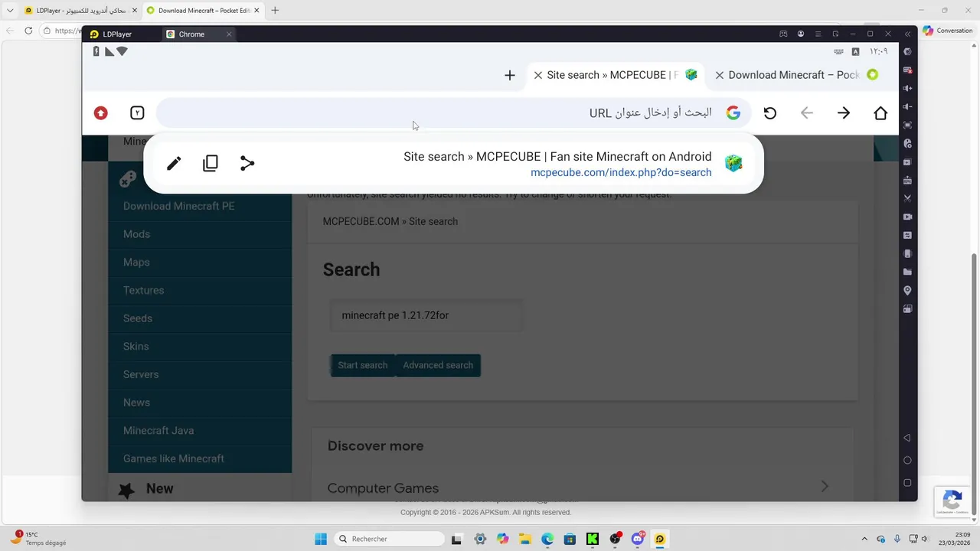Share the suggested page link
Screen dimensions: 980x551
point(247,163)
